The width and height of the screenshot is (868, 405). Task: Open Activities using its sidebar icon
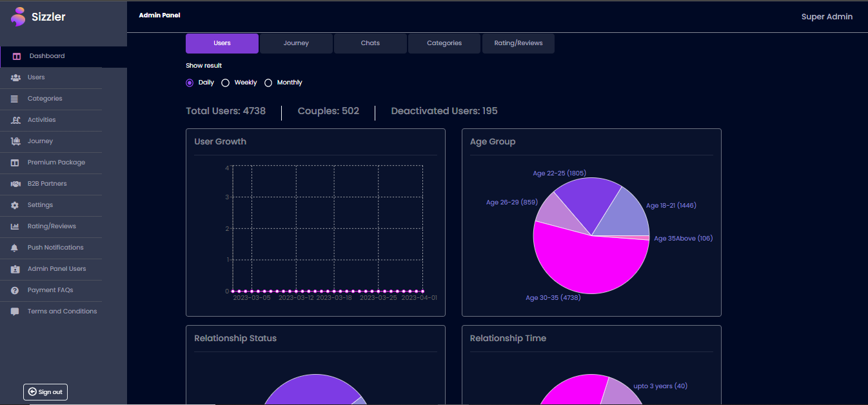[x=15, y=120]
